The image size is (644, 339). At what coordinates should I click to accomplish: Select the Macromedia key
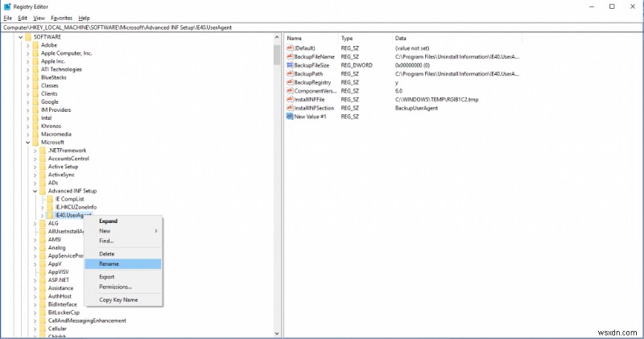(56, 134)
